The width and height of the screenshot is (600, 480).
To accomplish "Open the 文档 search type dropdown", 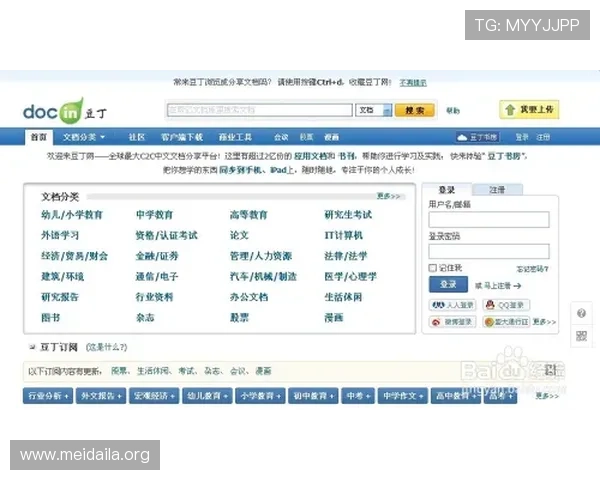I will tap(373, 110).
